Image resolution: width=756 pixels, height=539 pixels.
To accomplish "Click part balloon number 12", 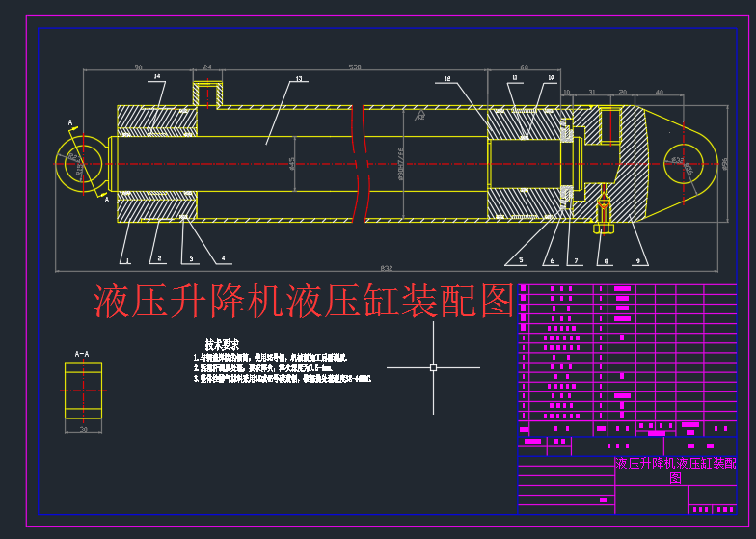I will pyautogui.click(x=447, y=79).
